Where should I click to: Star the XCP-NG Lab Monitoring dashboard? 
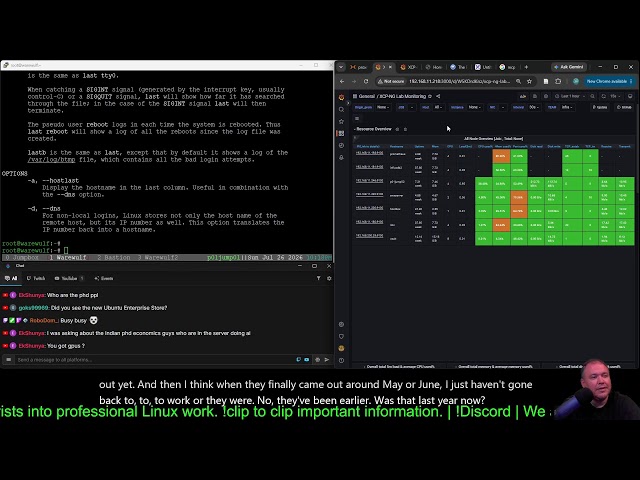point(430,96)
